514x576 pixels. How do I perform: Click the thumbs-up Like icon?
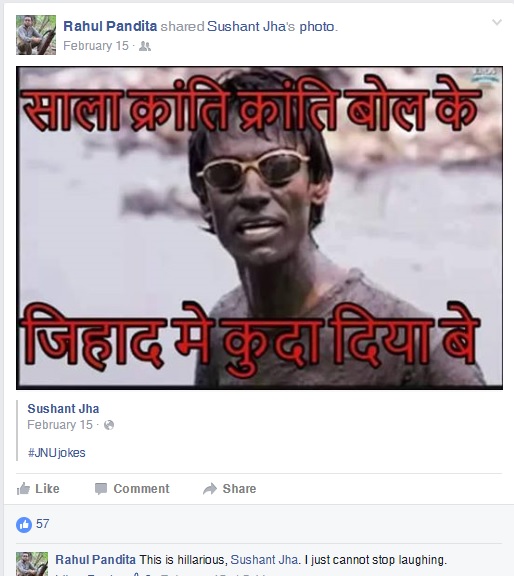(x=23, y=489)
